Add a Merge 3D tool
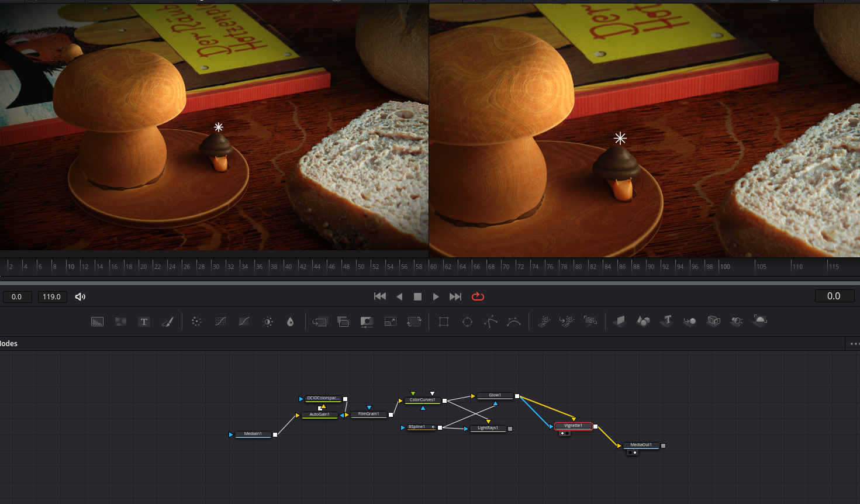The width and height of the screenshot is (860, 504). click(x=690, y=321)
